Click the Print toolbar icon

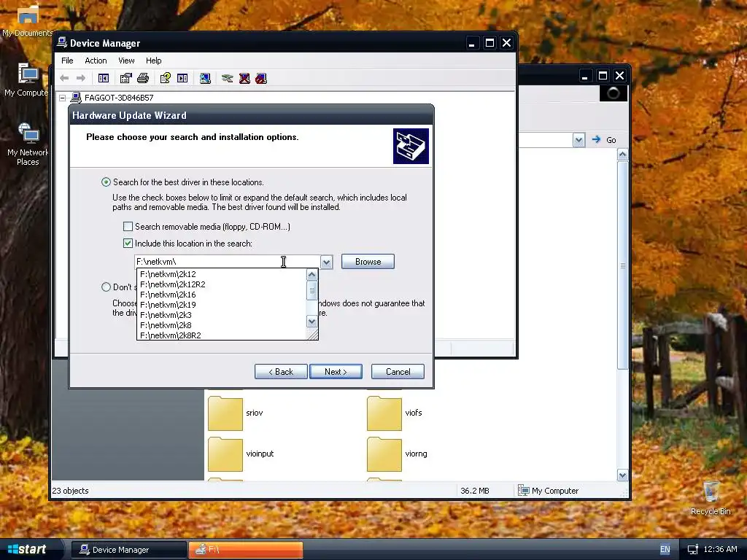pyautogui.click(x=143, y=78)
